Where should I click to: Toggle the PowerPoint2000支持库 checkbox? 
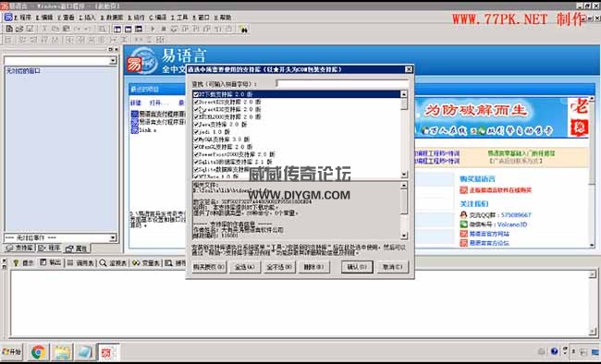(x=196, y=154)
